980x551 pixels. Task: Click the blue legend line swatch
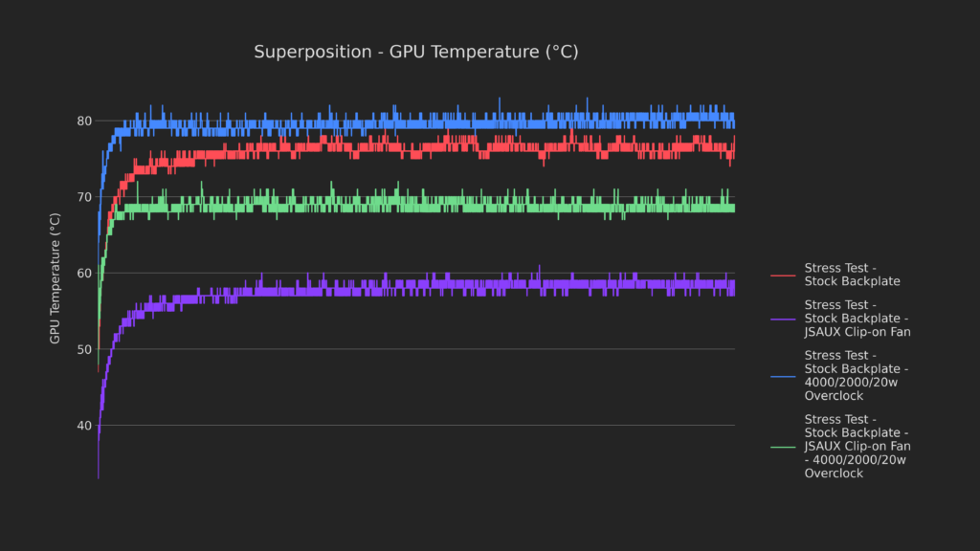pos(783,376)
